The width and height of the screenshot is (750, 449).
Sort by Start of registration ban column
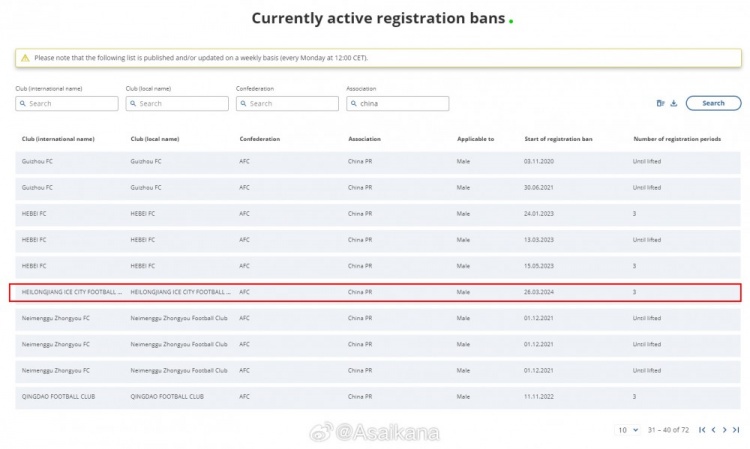[557, 139]
